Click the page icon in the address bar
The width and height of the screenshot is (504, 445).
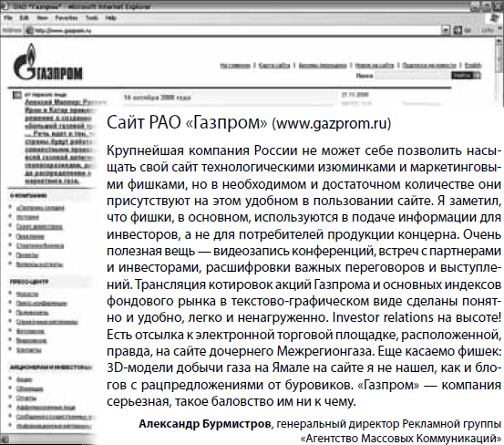pyautogui.click(x=29, y=30)
